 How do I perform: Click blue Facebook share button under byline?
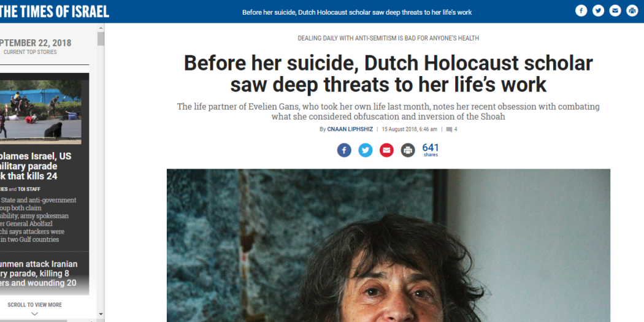(344, 150)
